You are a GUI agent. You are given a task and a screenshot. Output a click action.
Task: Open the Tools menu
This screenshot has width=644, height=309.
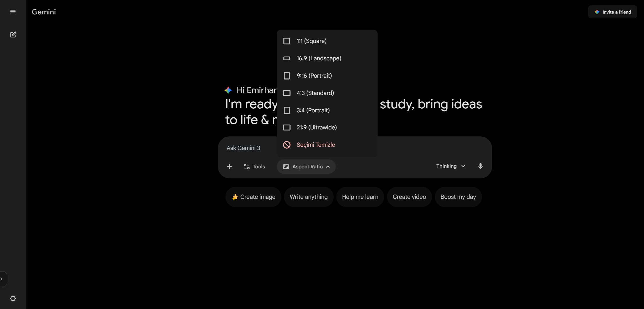pyautogui.click(x=254, y=167)
